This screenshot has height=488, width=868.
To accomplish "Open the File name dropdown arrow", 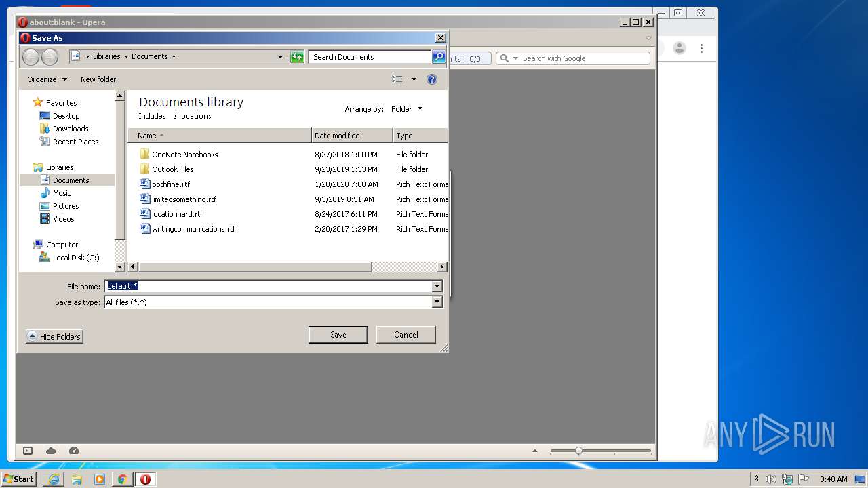I will [437, 287].
